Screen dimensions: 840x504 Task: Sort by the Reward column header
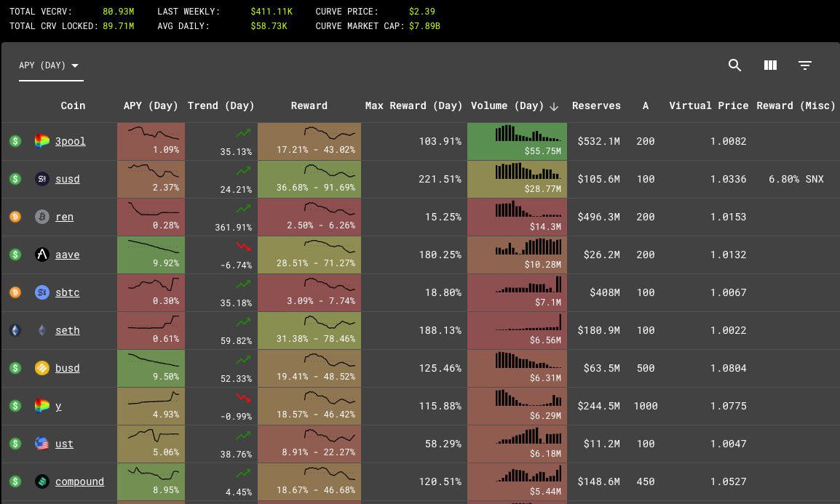coord(309,106)
